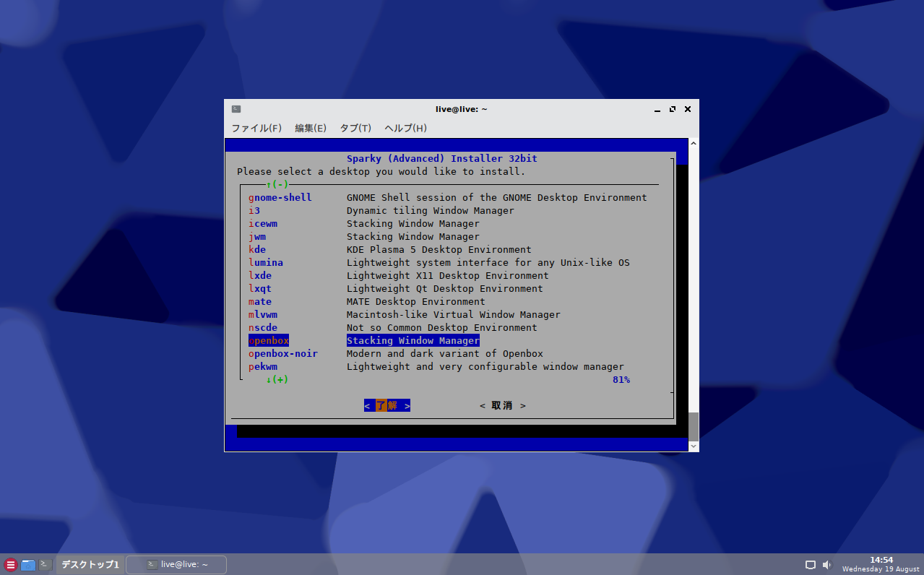Select the lumina entry
Viewport: 924px width, 575px height.
point(266,263)
